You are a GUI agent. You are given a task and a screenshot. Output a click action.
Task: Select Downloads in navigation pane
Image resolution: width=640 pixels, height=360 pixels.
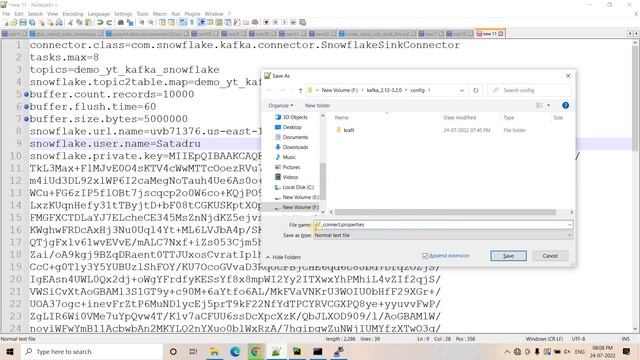295,147
